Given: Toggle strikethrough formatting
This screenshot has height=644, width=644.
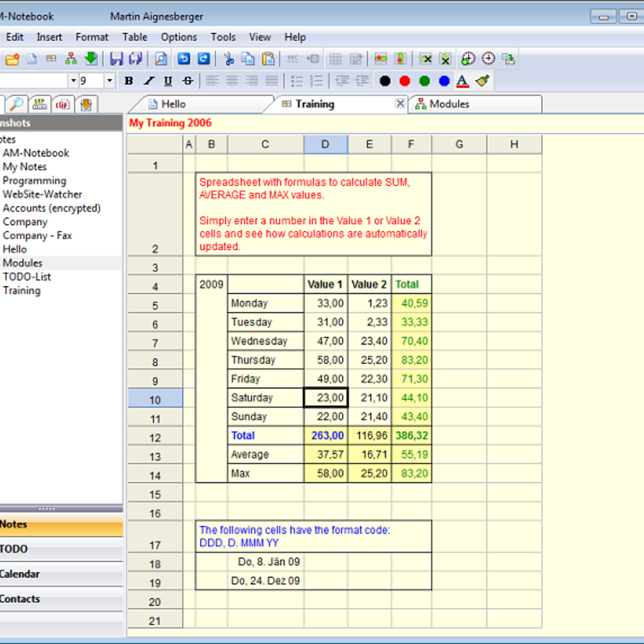Looking at the screenshot, I should point(188,81).
